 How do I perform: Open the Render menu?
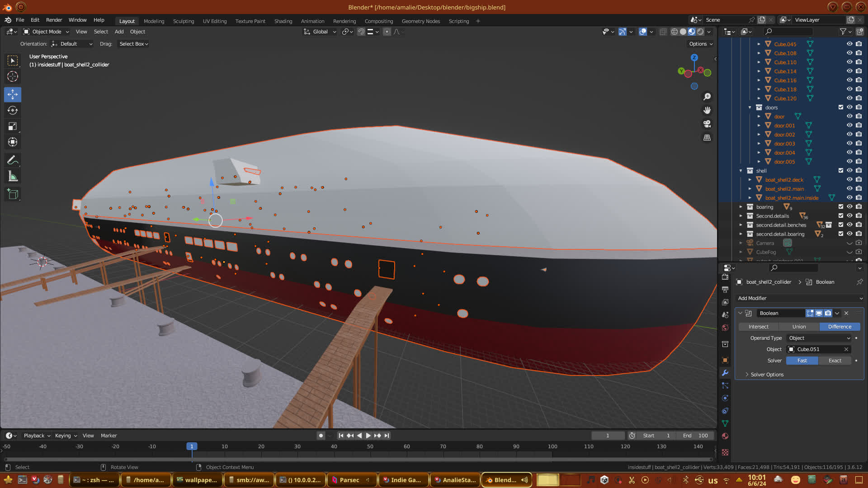click(x=54, y=20)
